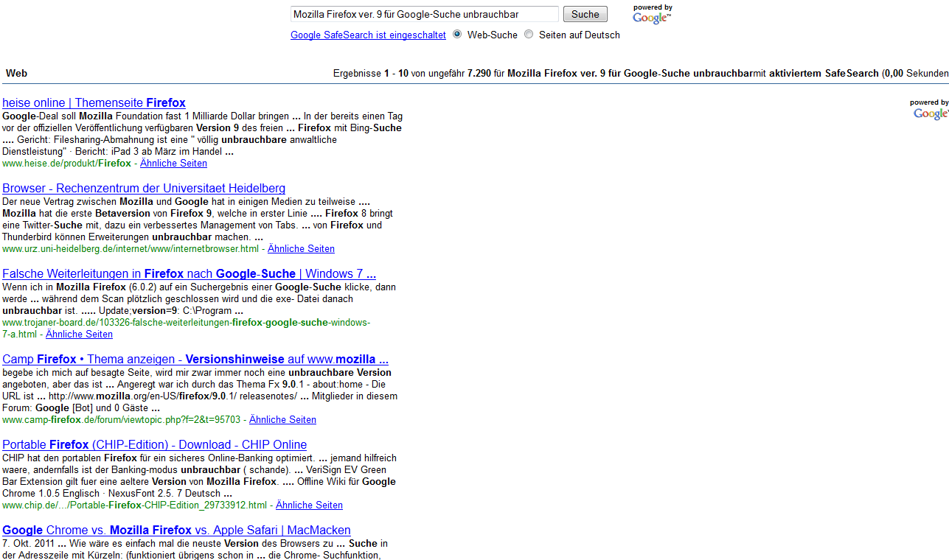Click the powered by Google logo beside the Suche button

click(x=653, y=14)
